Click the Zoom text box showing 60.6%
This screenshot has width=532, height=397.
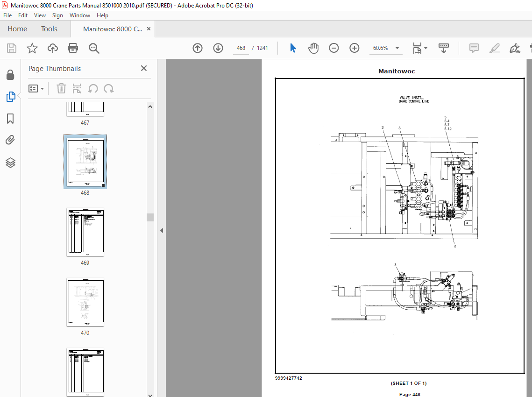click(380, 48)
